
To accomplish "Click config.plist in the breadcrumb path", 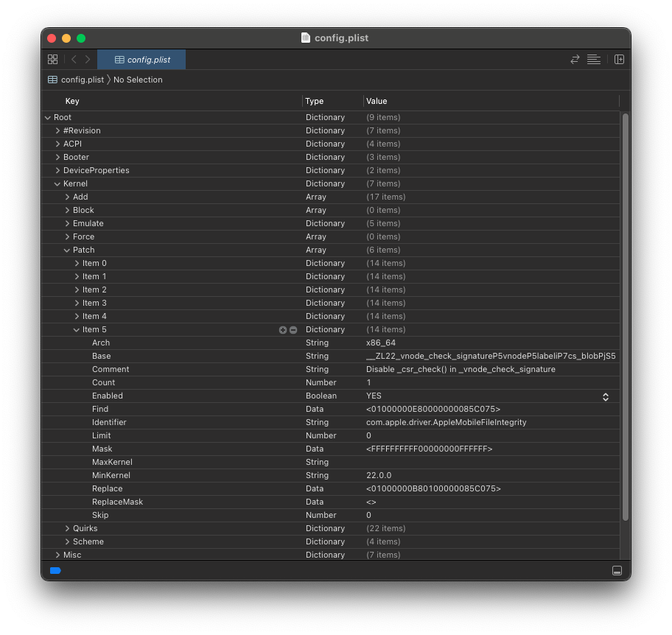I will pos(83,80).
